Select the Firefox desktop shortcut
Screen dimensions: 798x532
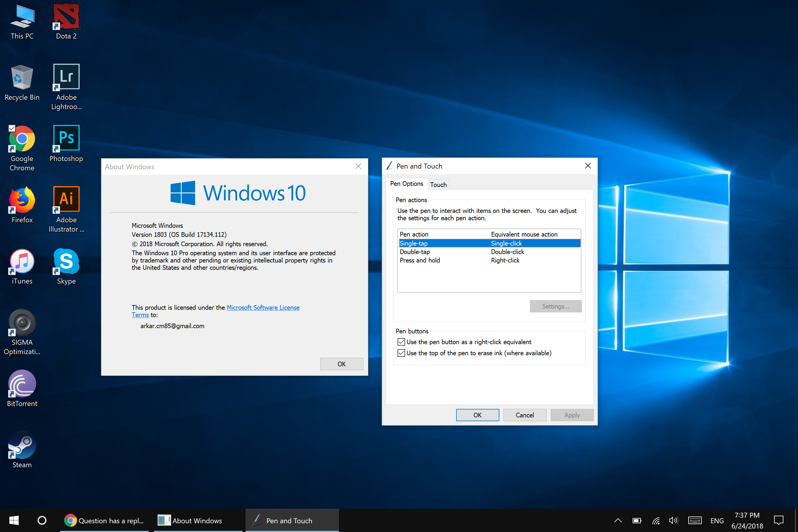coord(22,205)
